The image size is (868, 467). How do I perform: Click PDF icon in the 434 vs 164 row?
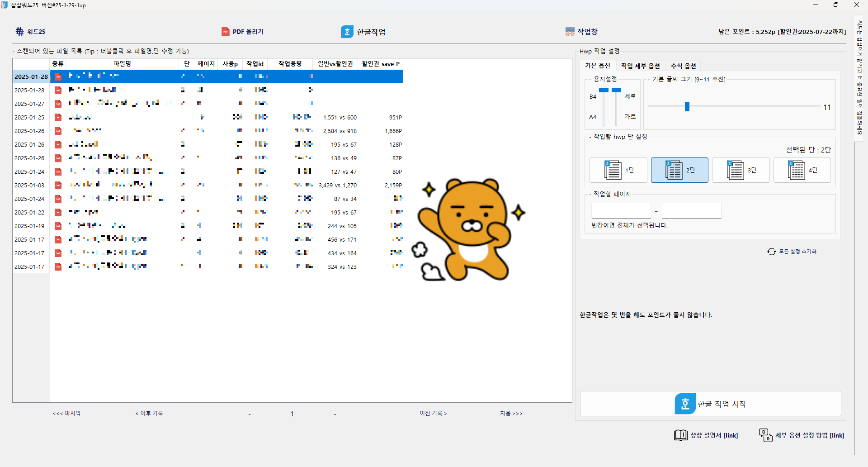pyautogui.click(x=58, y=253)
